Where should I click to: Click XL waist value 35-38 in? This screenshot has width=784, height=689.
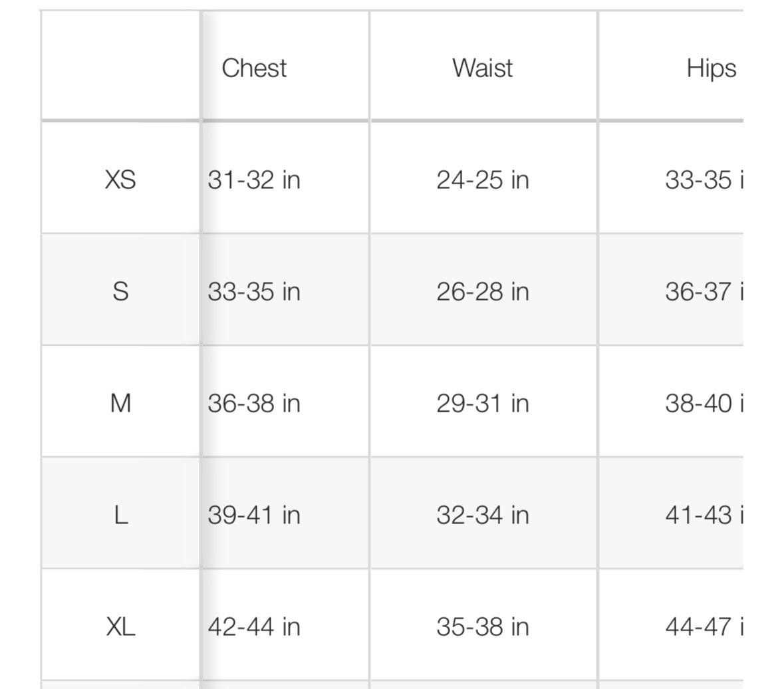click(x=482, y=626)
